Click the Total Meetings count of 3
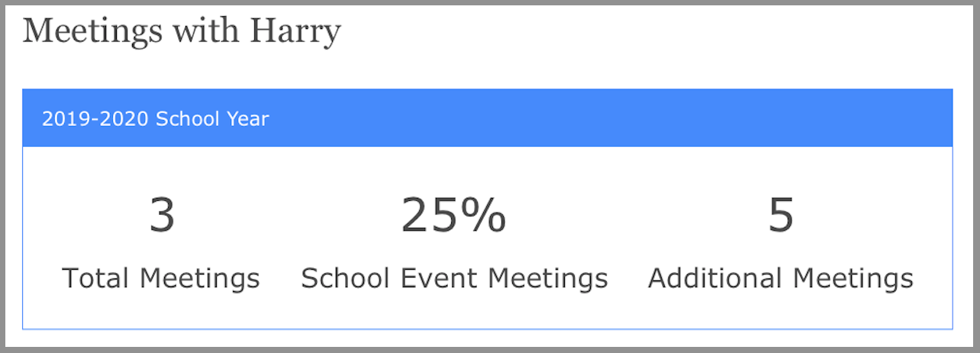Viewport: 980px width, 353px height. point(162,215)
